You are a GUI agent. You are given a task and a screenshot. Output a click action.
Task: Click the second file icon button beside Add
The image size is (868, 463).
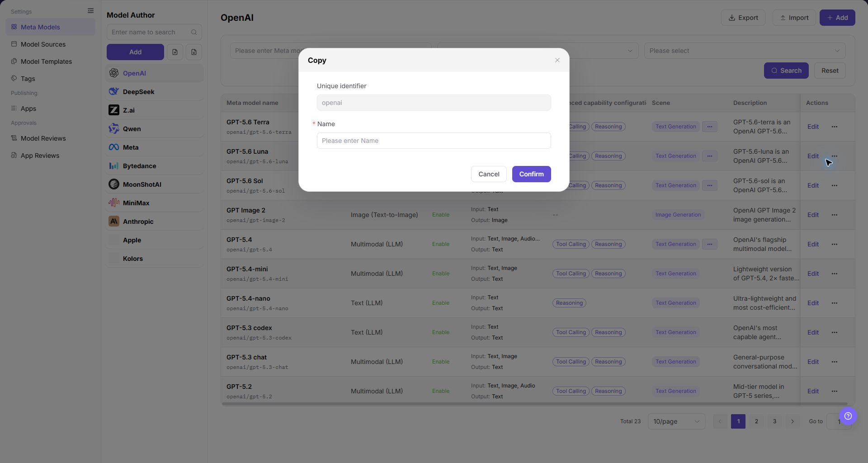tap(194, 52)
